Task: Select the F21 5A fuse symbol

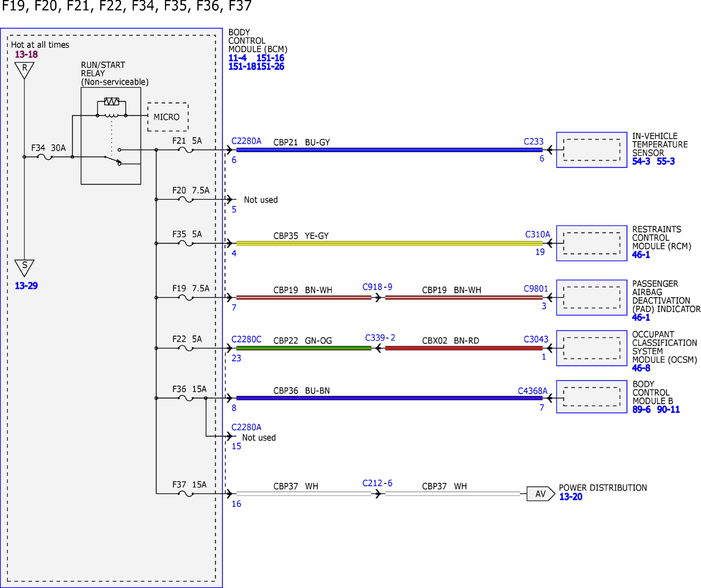Action: click(x=186, y=150)
